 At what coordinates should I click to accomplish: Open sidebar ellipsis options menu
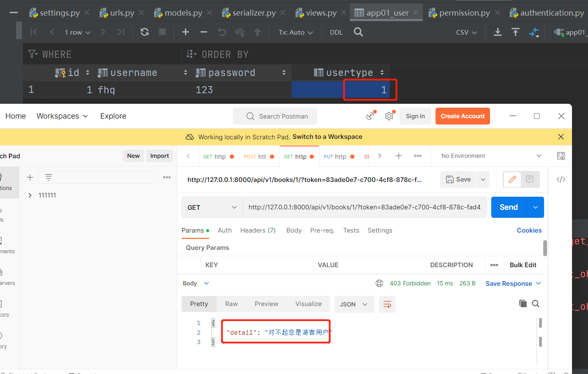167,177
